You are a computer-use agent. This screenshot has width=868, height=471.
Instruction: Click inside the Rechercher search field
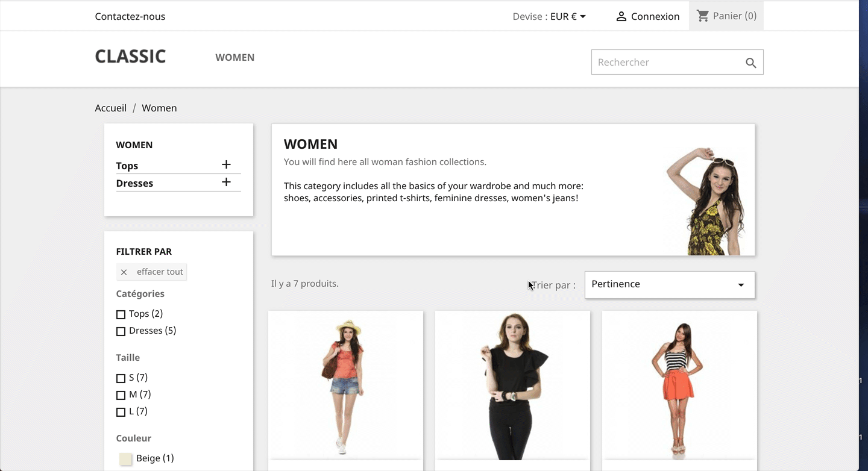point(663,62)
